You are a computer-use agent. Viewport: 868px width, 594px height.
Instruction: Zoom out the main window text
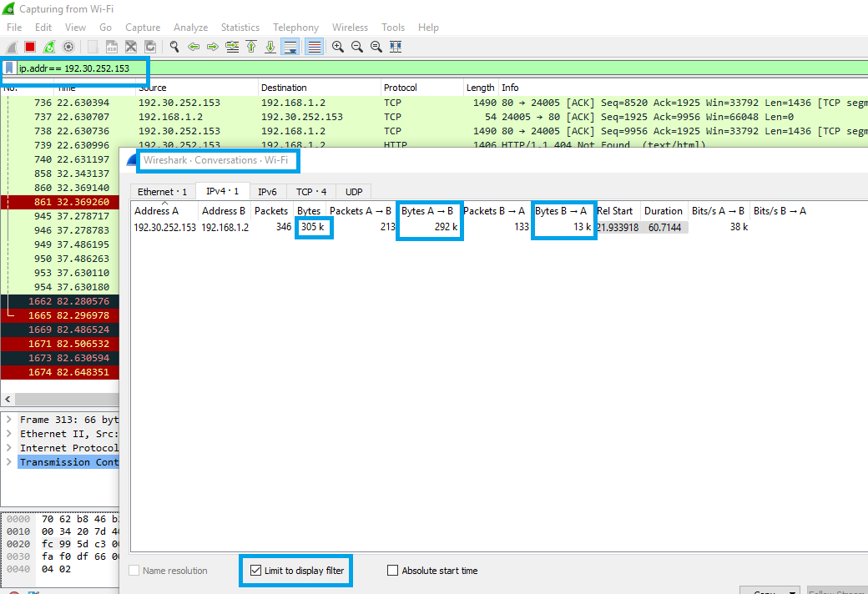[x=357, y=47]
